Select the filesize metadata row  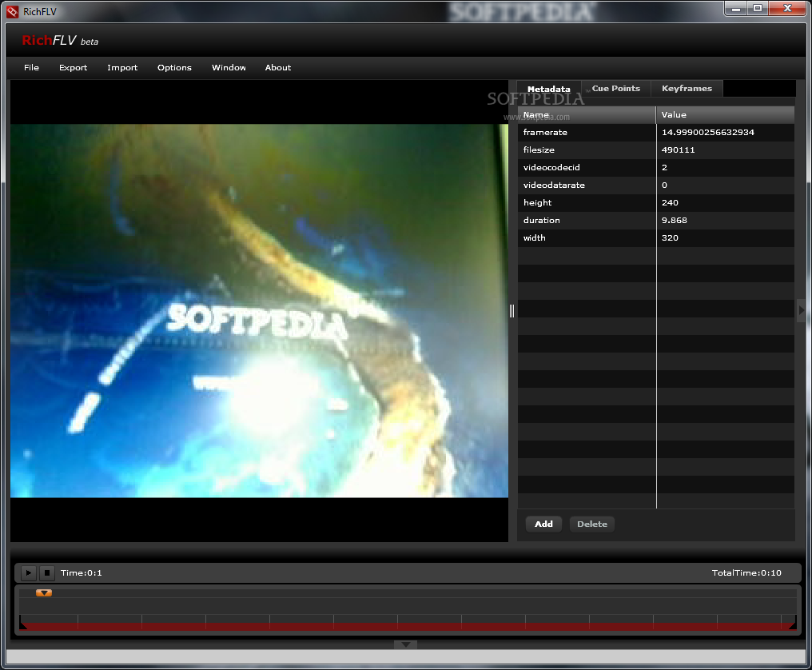click(656, 150)
